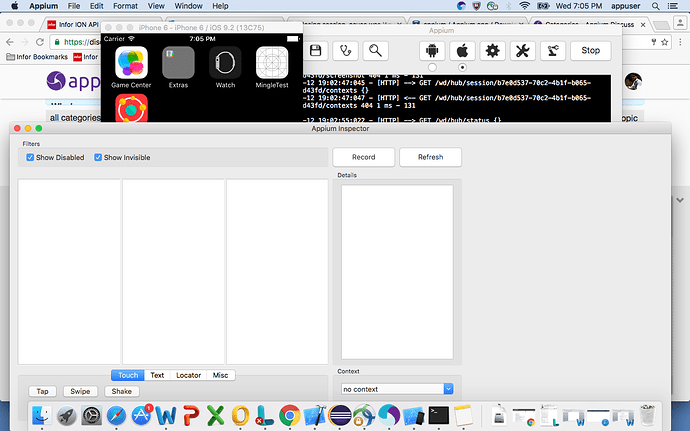Refresh the Appium Inspector view
This screenshot has height=431, width=690.
point(430,157)
